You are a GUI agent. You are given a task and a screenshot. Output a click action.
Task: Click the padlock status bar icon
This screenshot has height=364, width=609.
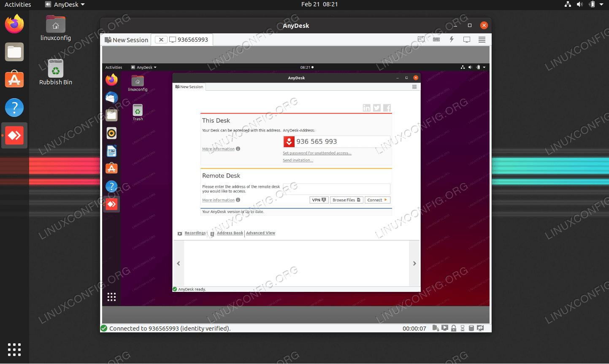click(454, 328)
